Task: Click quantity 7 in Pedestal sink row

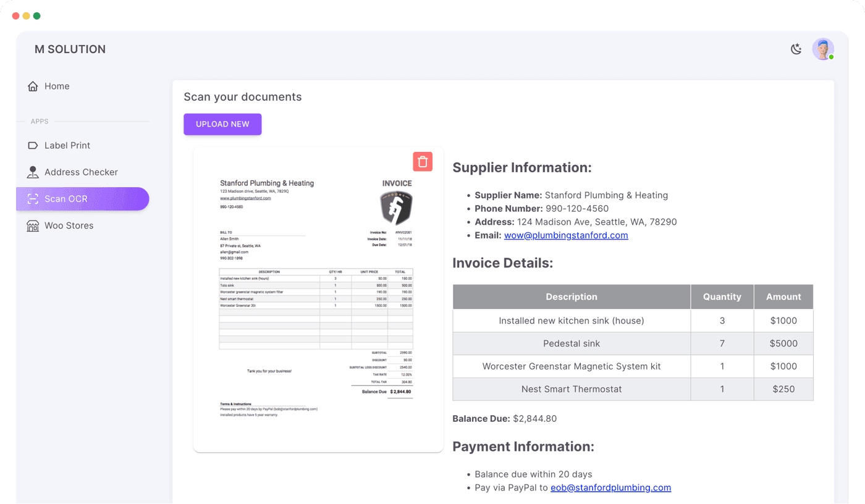Action: (x=722, y=344)
